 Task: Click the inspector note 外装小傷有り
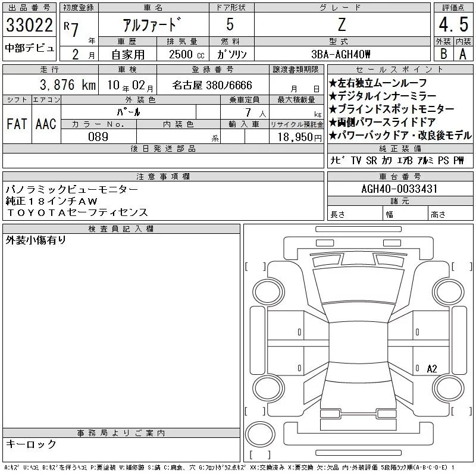(36, 240)
